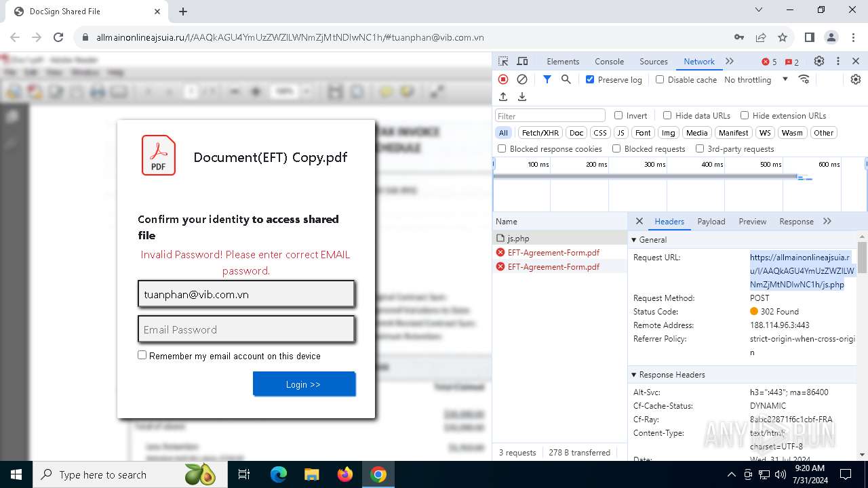The height and width of the screenshot is (488, 868).
Task: Collapse the General section
Action: (x=634, y=240)
